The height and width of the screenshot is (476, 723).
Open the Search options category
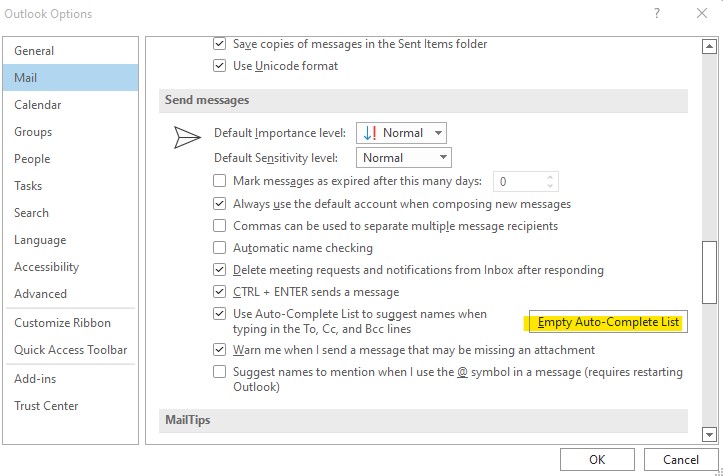70,213
